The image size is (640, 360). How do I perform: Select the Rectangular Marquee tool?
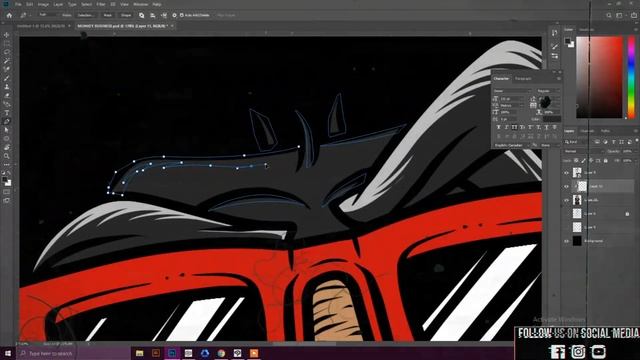7,44
